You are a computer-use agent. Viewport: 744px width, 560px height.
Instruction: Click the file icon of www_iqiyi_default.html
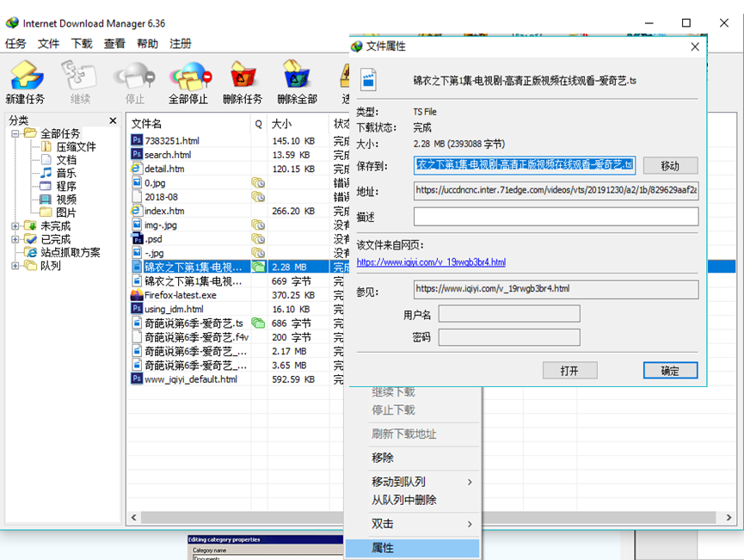137,378
